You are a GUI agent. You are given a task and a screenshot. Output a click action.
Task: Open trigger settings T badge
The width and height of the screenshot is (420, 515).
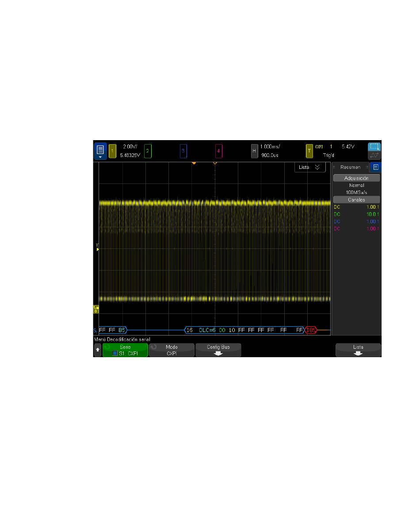[309, 151]
